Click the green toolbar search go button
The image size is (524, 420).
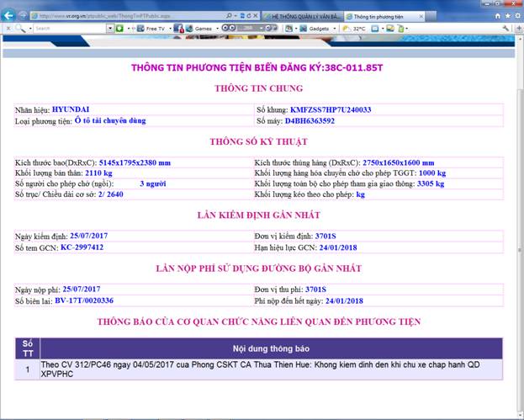[120, 28]
